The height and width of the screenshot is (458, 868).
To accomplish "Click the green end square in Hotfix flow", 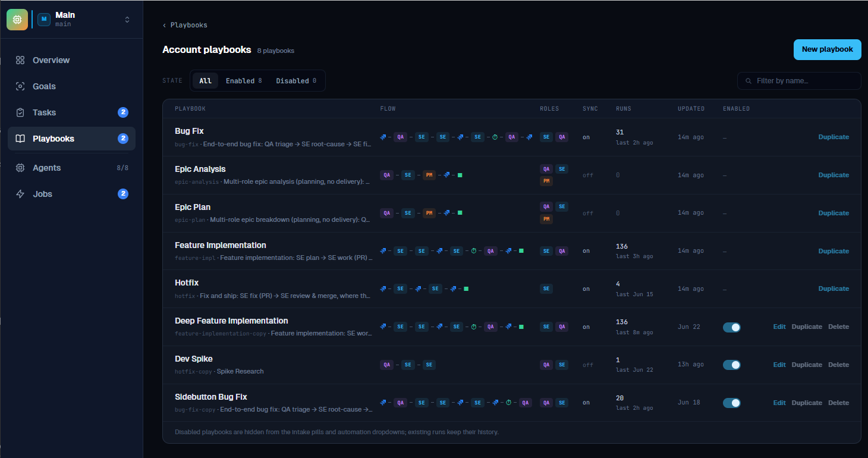I will pos(466,289).
